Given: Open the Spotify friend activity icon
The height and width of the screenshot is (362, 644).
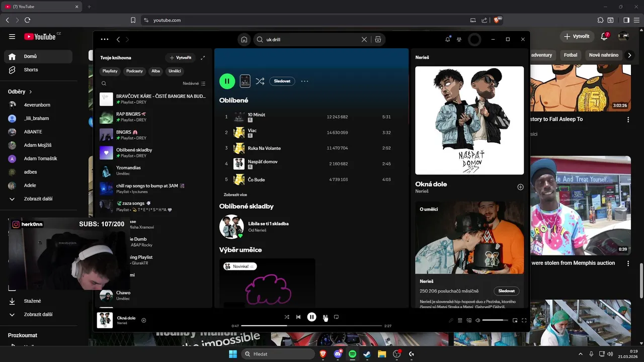Looking at the screenshot, I should 459,39.
